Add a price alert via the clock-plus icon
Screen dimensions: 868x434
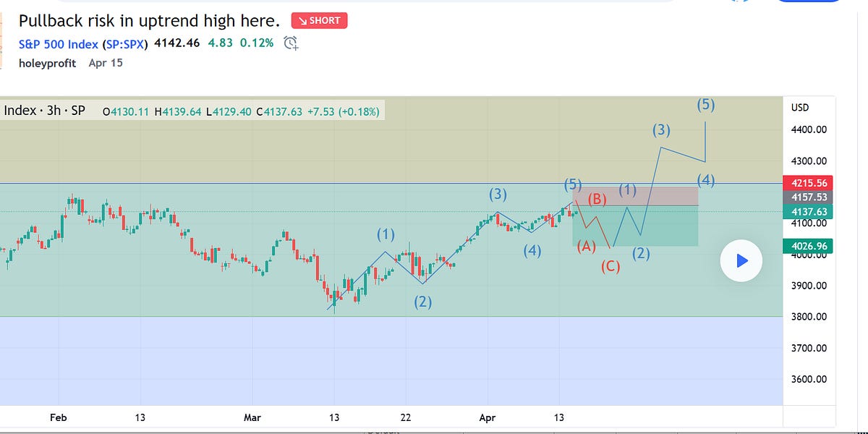click(292, 43)
